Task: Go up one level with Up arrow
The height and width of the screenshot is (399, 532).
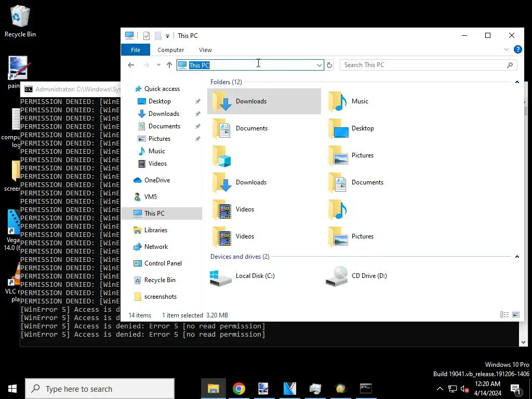Action: tap(169, 65)
